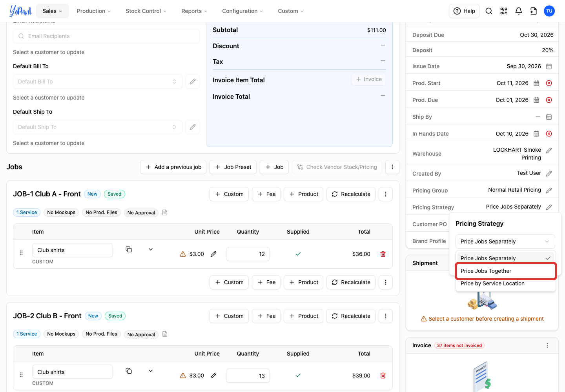Open JOB-2 notes document icon
Viewport: 565px width, 392px height.
point(165,334)
